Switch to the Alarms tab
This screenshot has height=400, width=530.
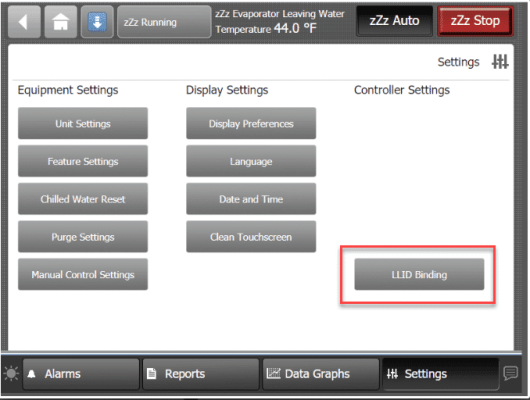[81, 374]
